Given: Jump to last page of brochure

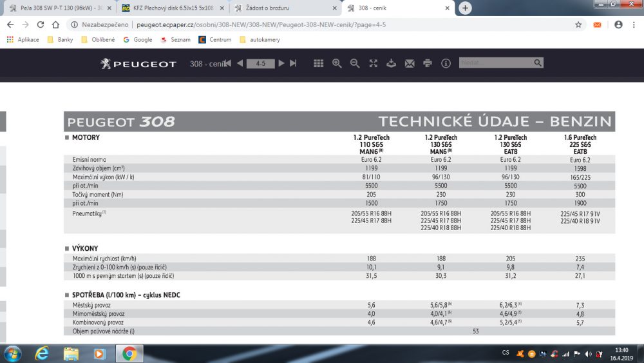Looking at the screenshot, I should click(293, 63).
